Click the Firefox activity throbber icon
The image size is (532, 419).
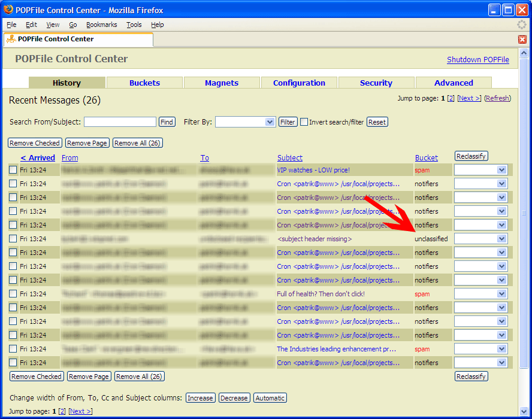(521, 25)
